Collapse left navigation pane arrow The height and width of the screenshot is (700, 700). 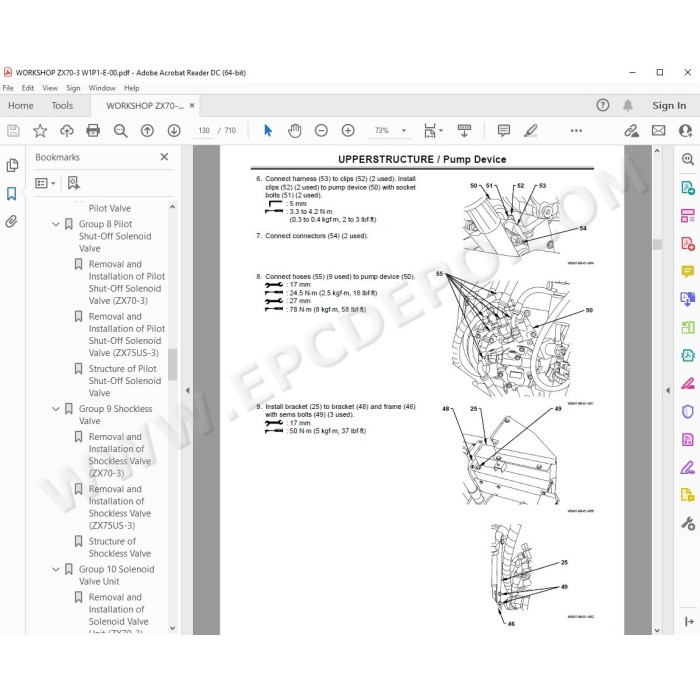click(x=188, y=390)
